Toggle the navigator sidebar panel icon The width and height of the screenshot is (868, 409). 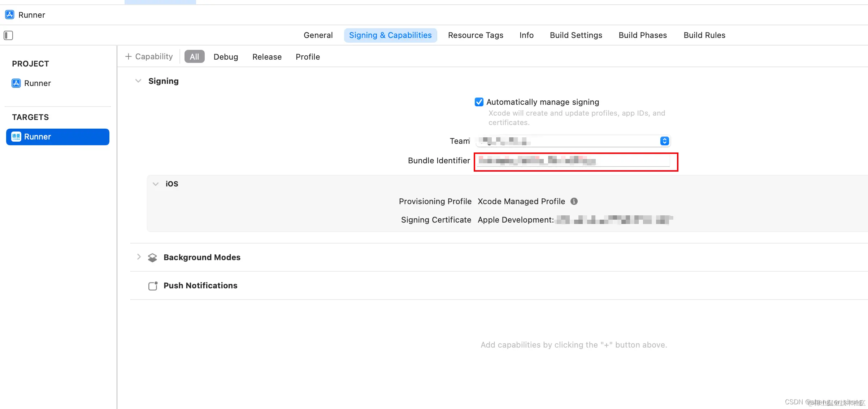coord(8,35)
